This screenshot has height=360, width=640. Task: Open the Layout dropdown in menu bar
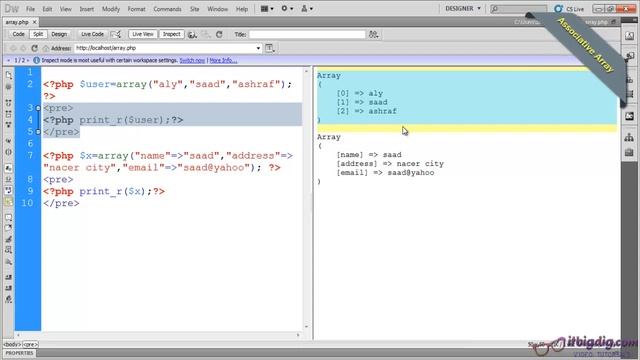coord(267,9)
